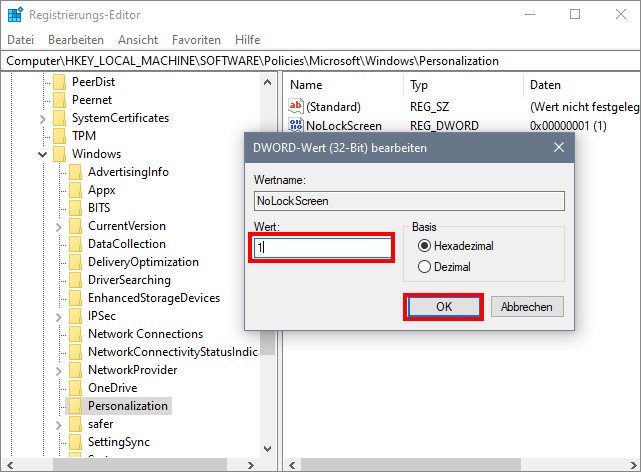
Task: Click the NetworkConnectivityStatusIndicator folder icon
Action: coord(76,351)
